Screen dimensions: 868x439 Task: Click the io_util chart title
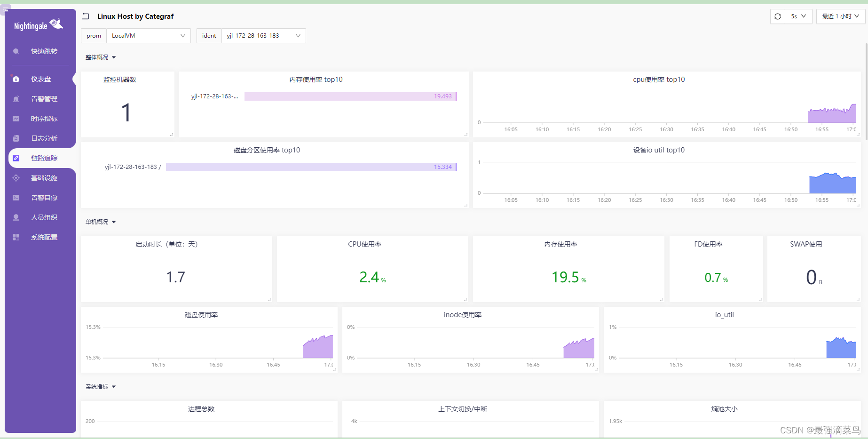point(724,315)
